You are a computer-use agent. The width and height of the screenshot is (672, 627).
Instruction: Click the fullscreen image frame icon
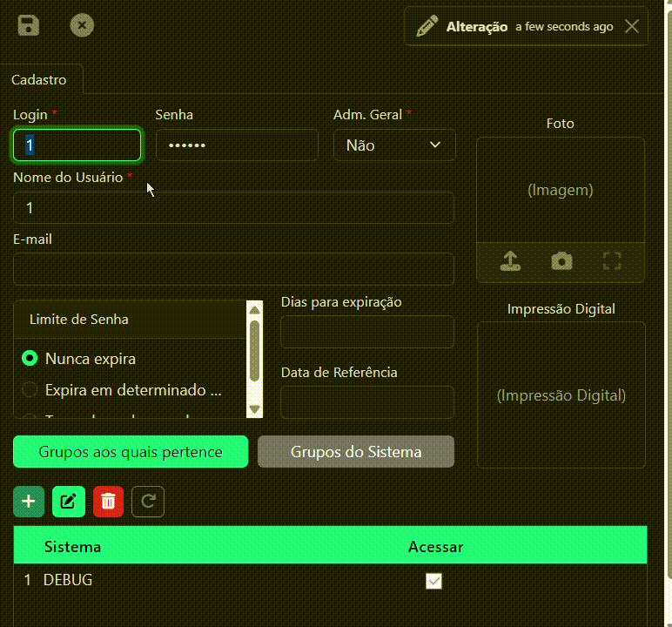tap(612, 261)
